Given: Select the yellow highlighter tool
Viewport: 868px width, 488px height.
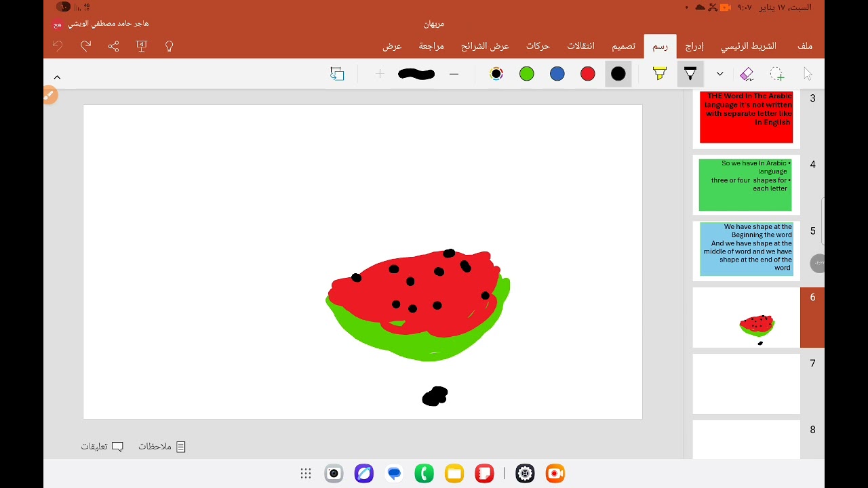Looking at the screenshot, I should click(660, 74).
